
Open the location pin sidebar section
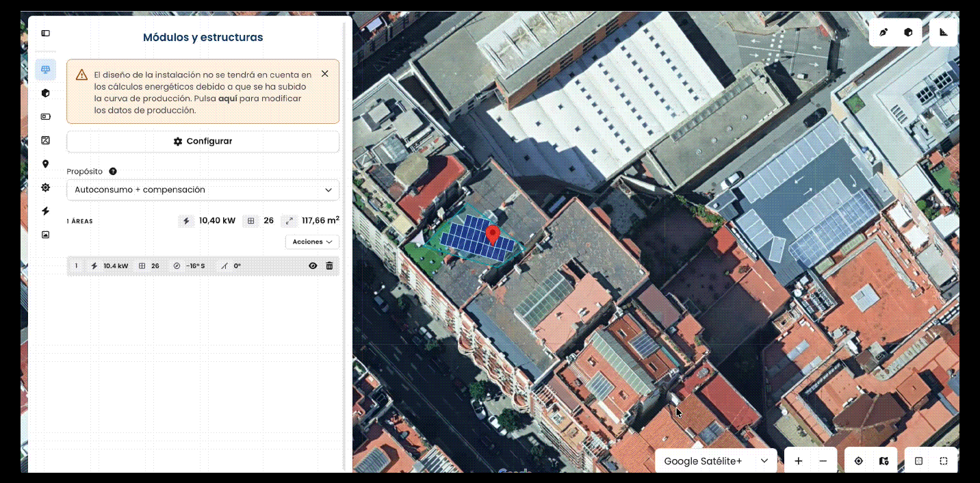(x=45, y=164)
